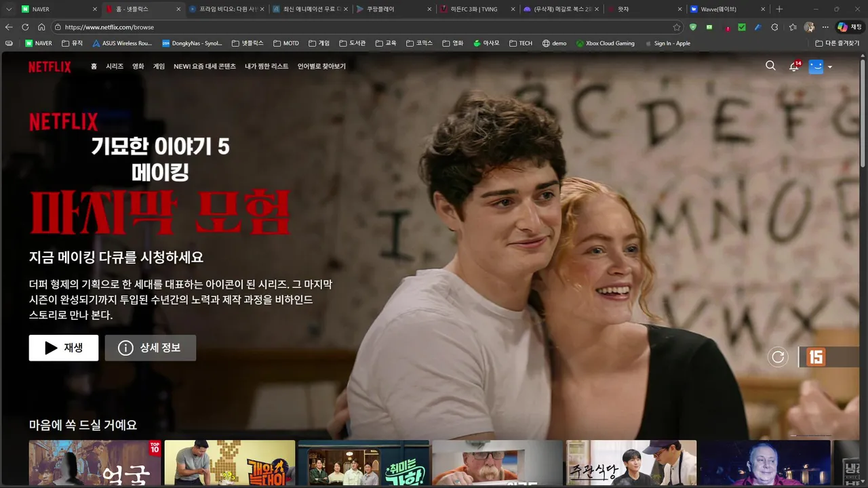The height and width of the screenshot is (488, 868).
Task: Open the 취미는 과학 thumbnail
Action: click(363, 463)
